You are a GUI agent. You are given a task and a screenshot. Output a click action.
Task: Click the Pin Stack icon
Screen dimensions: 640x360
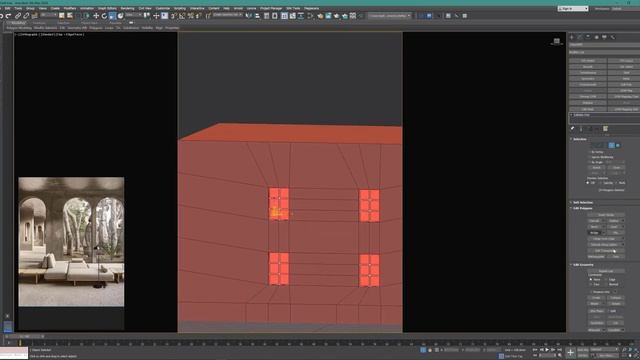572,129
